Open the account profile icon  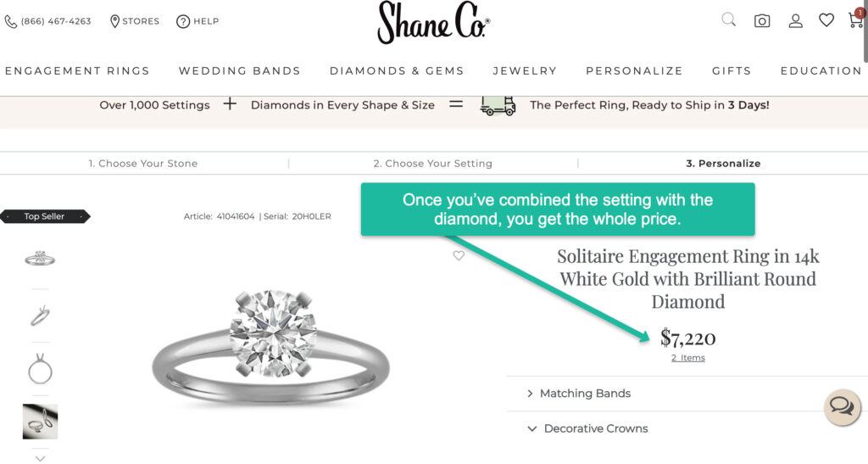click(795, 21)
